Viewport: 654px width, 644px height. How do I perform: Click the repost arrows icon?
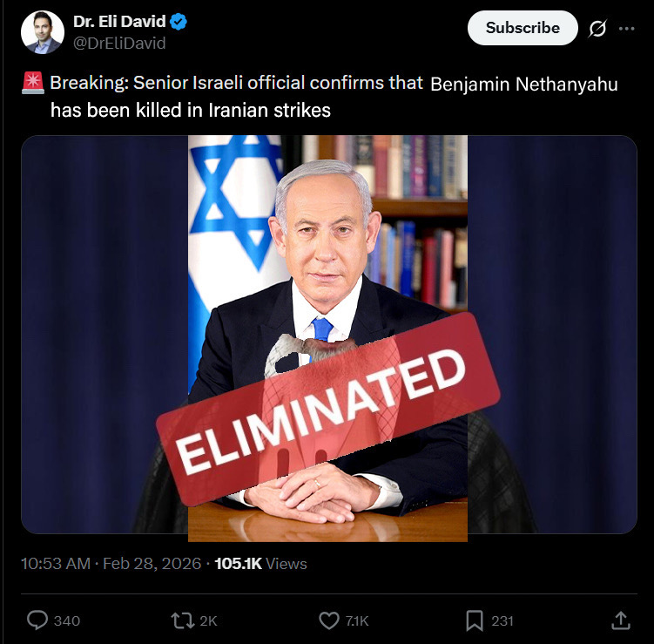(x=183, y=620)
